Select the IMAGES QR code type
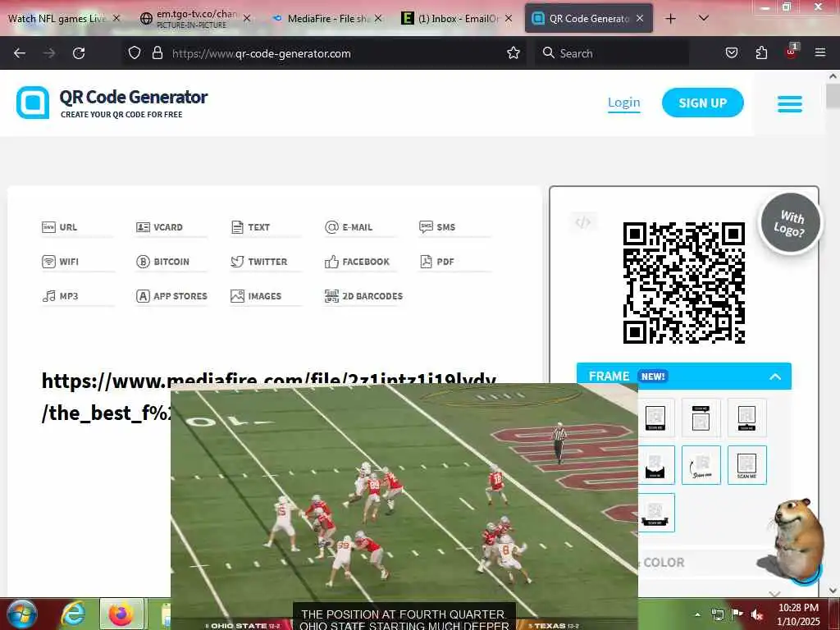 click(256, 295)
